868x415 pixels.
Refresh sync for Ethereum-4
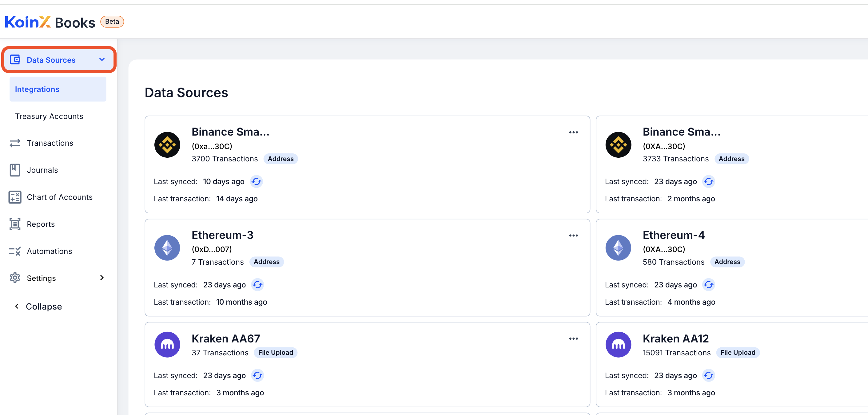[708, 285]
